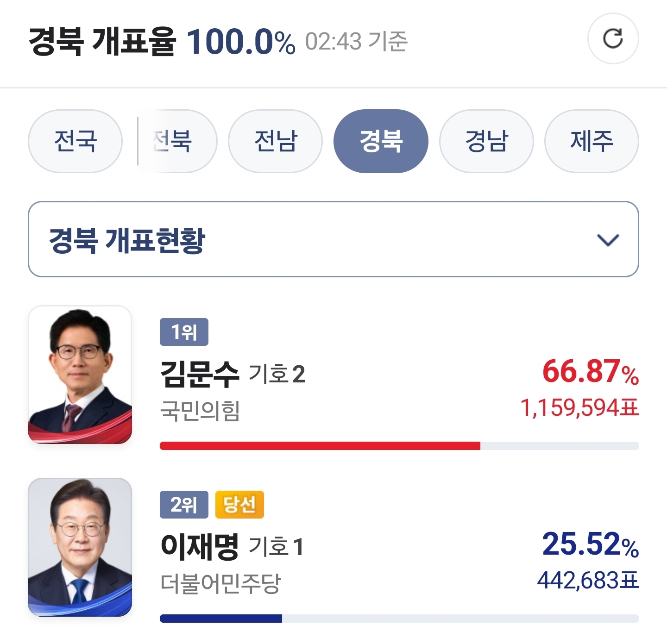Click candidate name 김문수

[200, 374]
